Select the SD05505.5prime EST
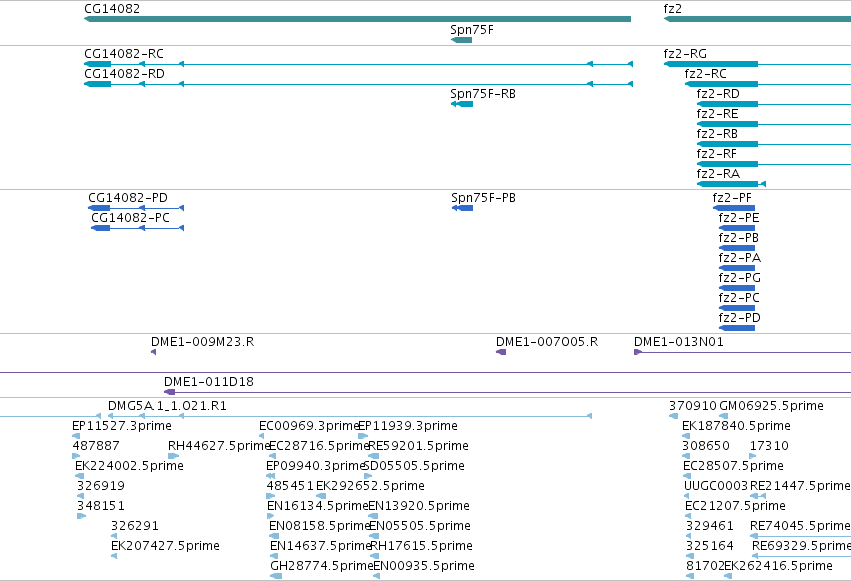The image size is (851, 581). (368, 476)
